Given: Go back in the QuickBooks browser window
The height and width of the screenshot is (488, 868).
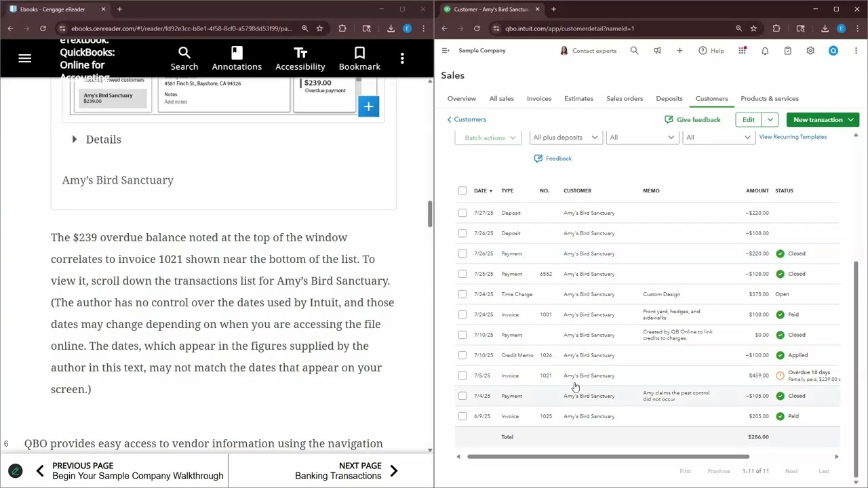Looking at the screenshot, I should tap(444, 28).
